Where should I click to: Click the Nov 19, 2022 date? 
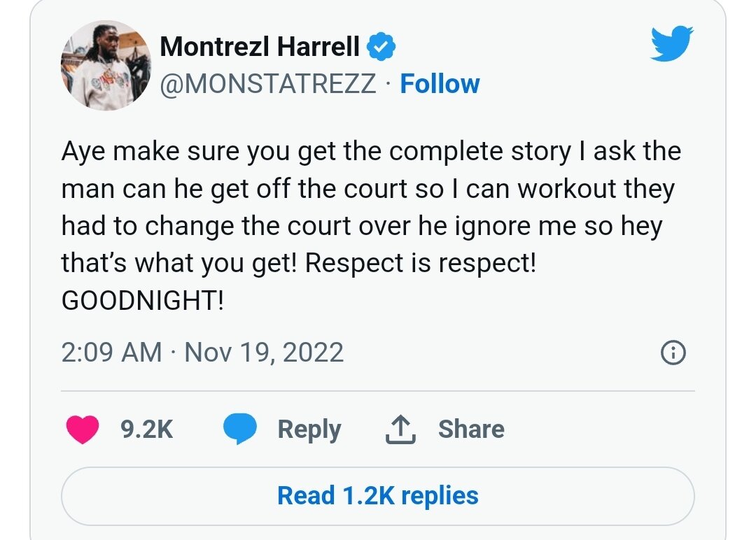click(264, 352)
